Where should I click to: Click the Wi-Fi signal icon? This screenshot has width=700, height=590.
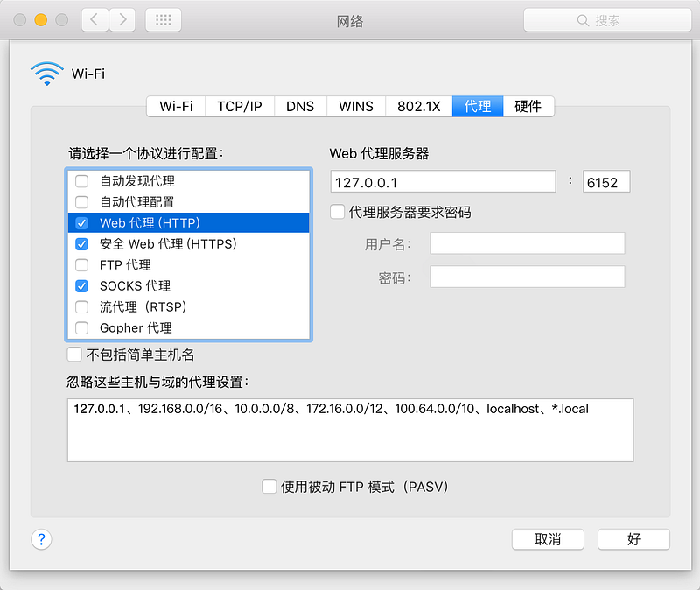pos(47,74)
